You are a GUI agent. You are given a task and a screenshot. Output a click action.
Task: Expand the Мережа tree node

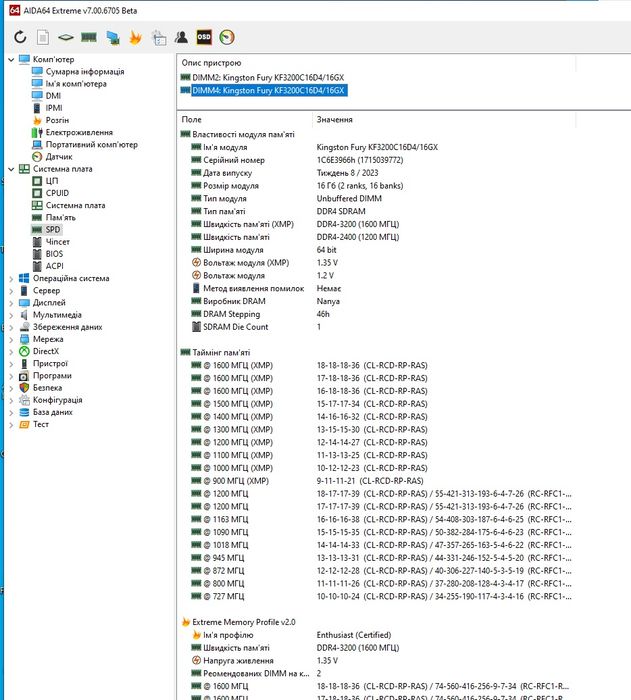coord(11,339)
